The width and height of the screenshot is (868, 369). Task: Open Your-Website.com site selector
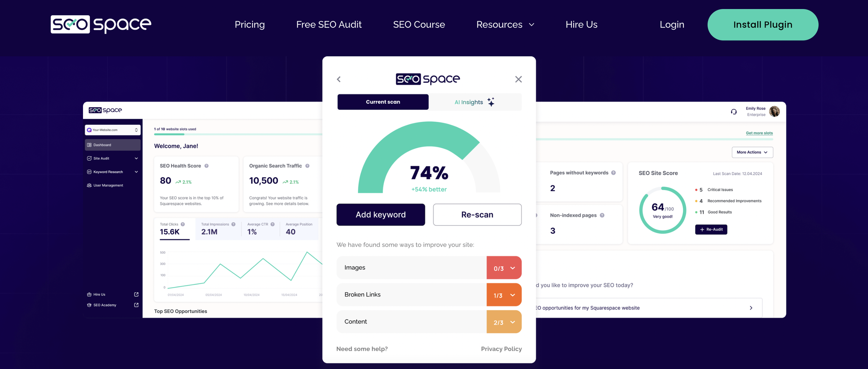112,130
